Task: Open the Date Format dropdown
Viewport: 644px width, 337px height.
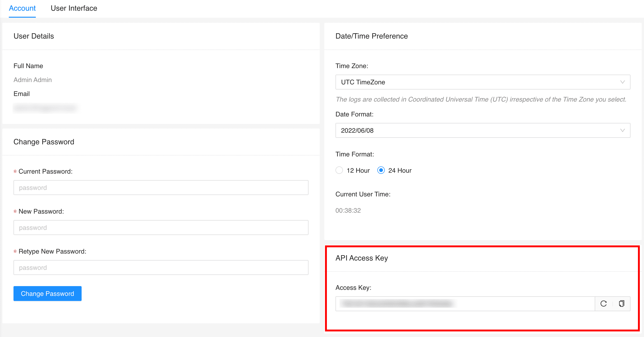Action: (482, 130)
